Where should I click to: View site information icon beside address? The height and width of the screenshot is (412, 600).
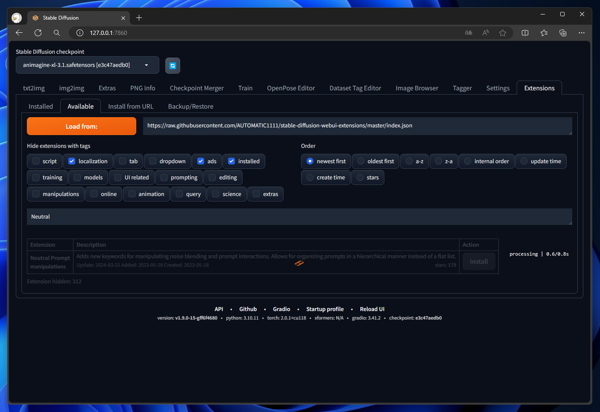[80, 33]
